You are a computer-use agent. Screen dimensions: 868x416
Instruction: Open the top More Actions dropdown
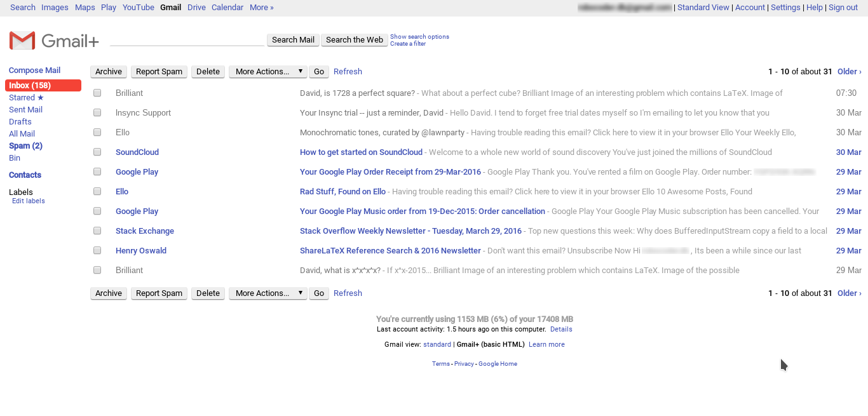tap(268, 71)
